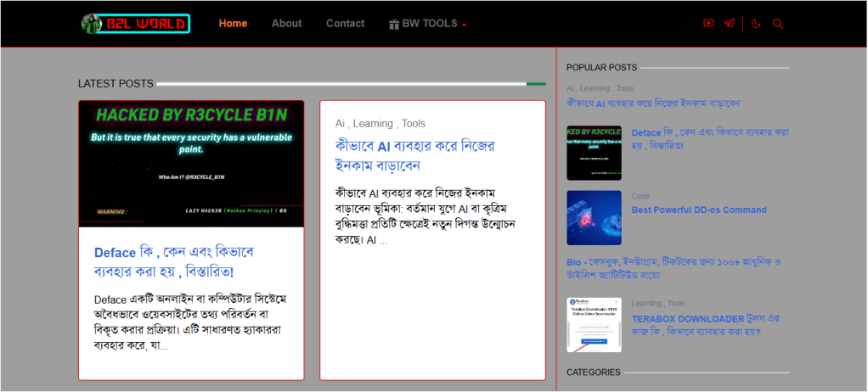Viewport: 868px width, 392px height.
Task: Click the Learning tag on the AI post card
Action: 374,123
